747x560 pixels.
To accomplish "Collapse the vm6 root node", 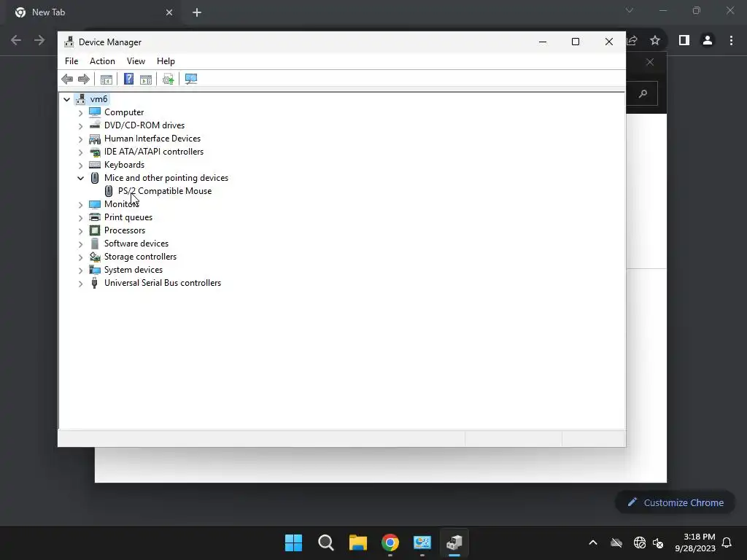I will click(66, 99).
